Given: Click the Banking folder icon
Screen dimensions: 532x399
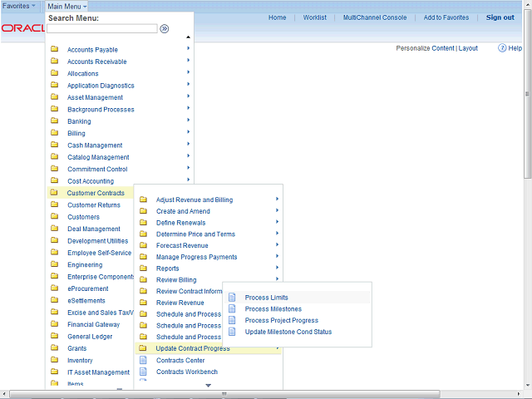Looking at the screenshot, I should tap(54, 121).
